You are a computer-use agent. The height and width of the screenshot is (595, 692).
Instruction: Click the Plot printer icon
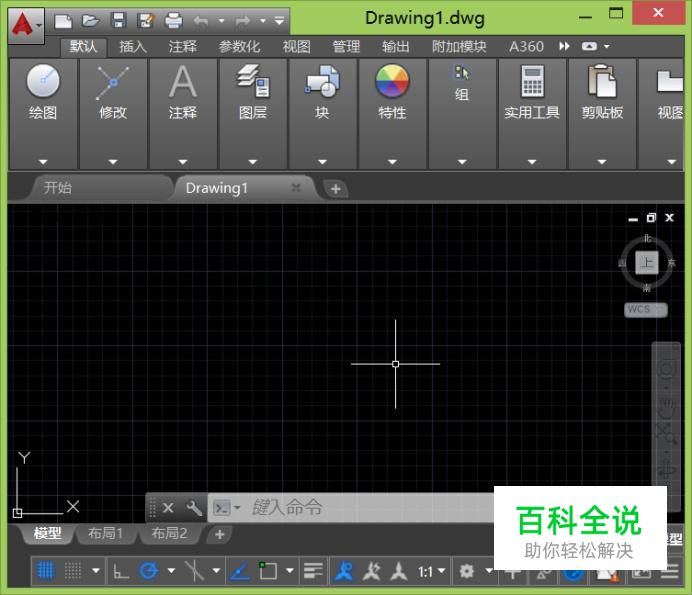173,20
